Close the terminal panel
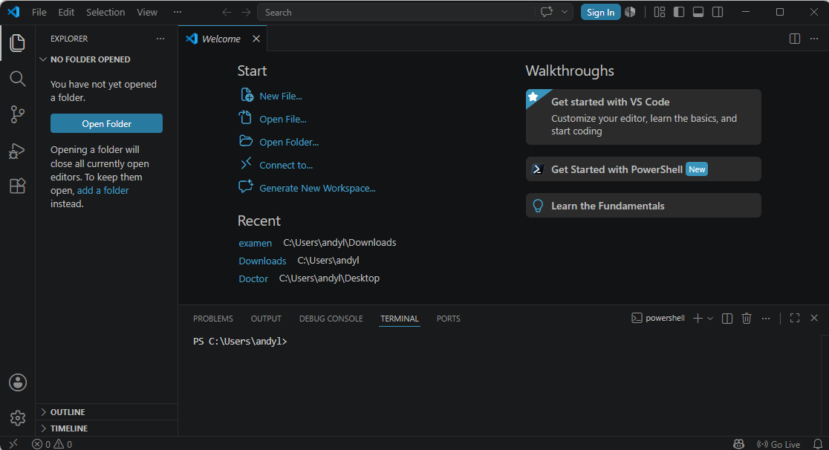829x450 pixels. coord(814,318)
